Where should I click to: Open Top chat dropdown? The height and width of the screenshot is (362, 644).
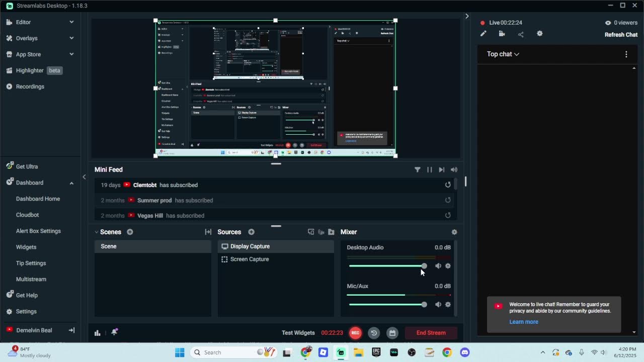(x=503, y=54)
